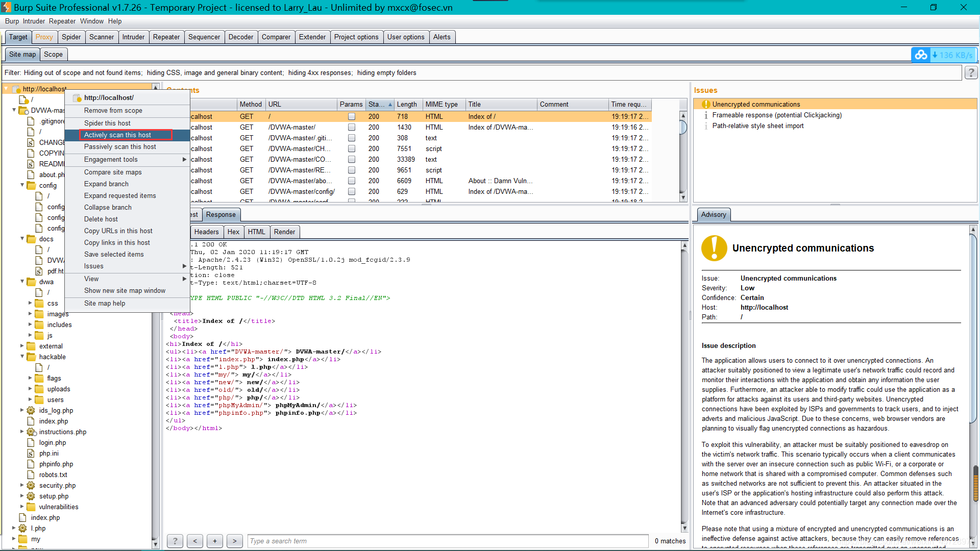
Task: Collapse the docs folder in site map
Action: click(x=22, y=239)
